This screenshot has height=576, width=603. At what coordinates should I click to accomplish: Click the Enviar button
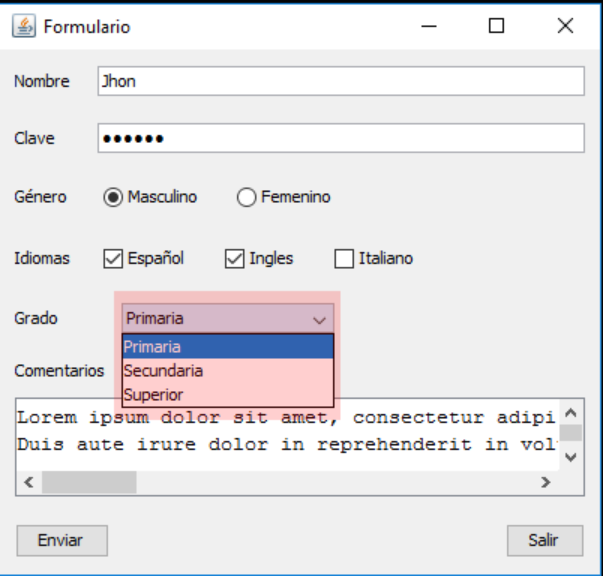(62, 541)
